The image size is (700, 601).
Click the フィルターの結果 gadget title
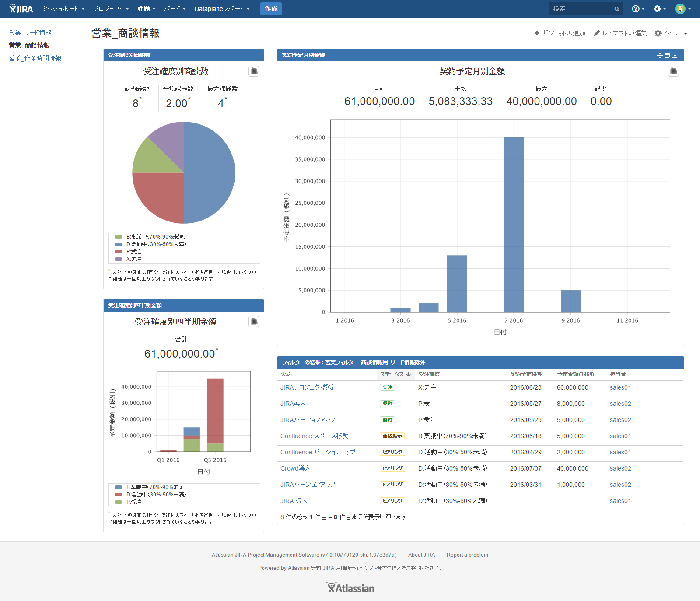(353, 362)
